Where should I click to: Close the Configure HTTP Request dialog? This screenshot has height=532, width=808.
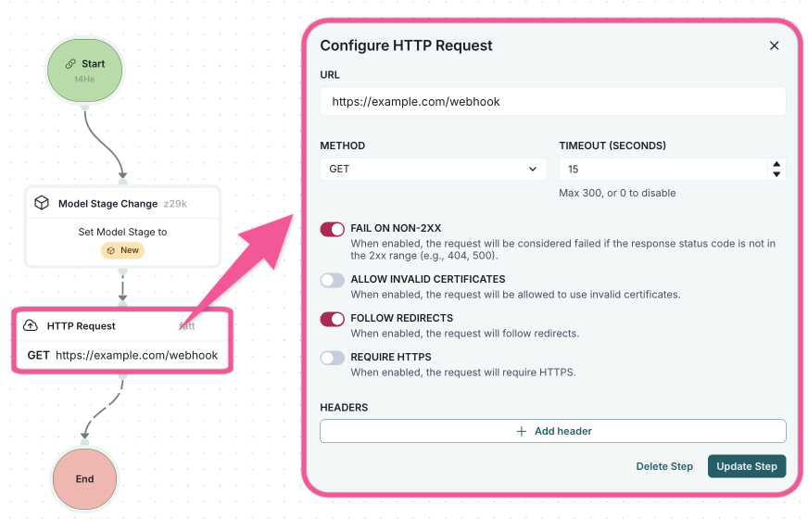[774, 45]
